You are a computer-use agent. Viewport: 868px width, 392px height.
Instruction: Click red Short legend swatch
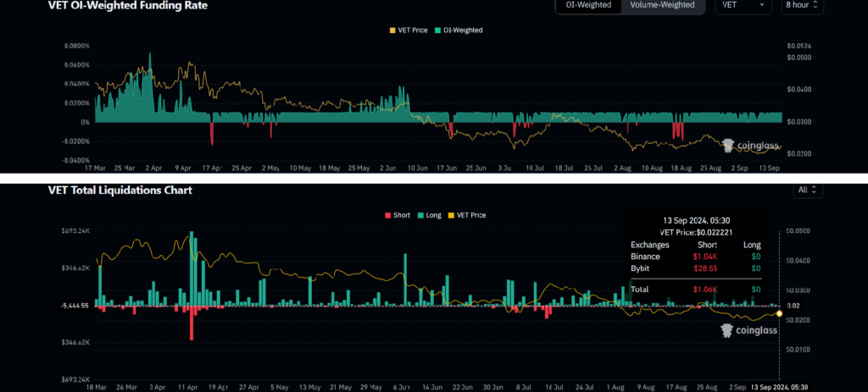(387, 215)
